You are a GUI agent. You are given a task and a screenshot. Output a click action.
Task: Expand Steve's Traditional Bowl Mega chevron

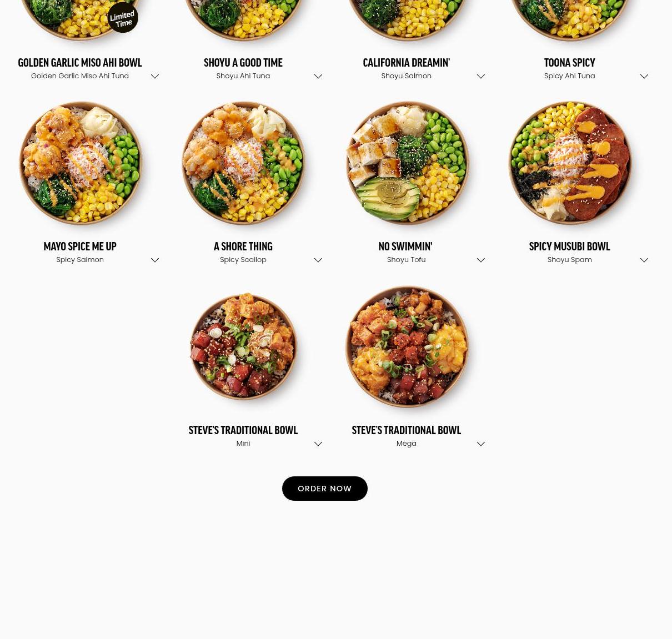point(481,444)
